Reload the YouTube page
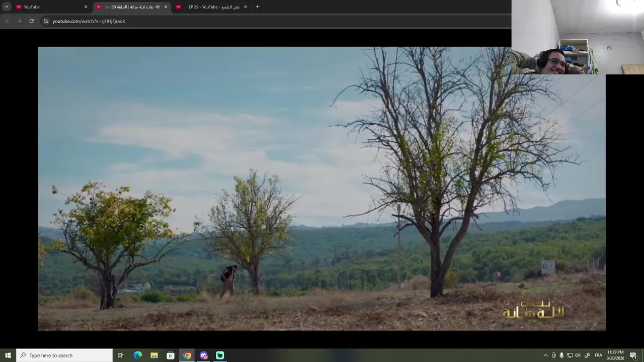 pos(31,21)
